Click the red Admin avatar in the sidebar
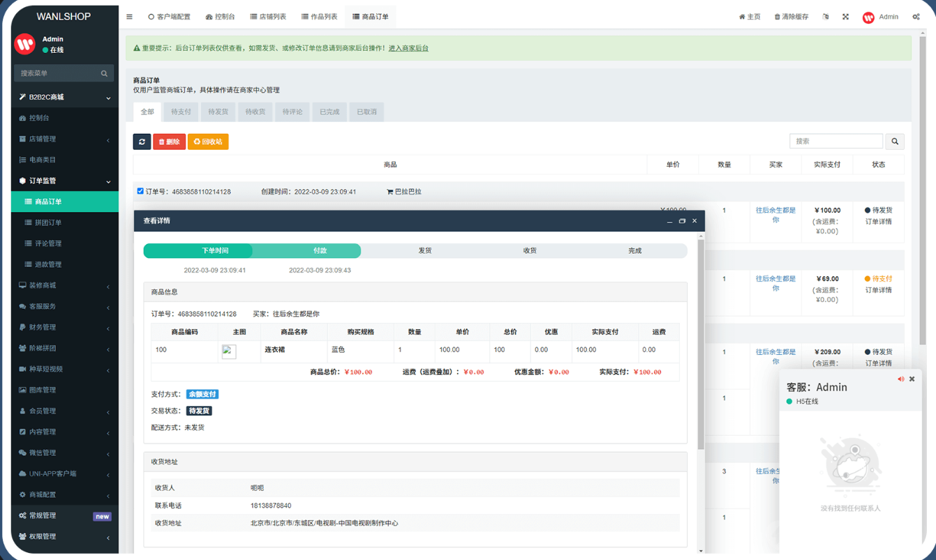Image resolution: width=936 pixels, height=560 pixels. point(25,44)
